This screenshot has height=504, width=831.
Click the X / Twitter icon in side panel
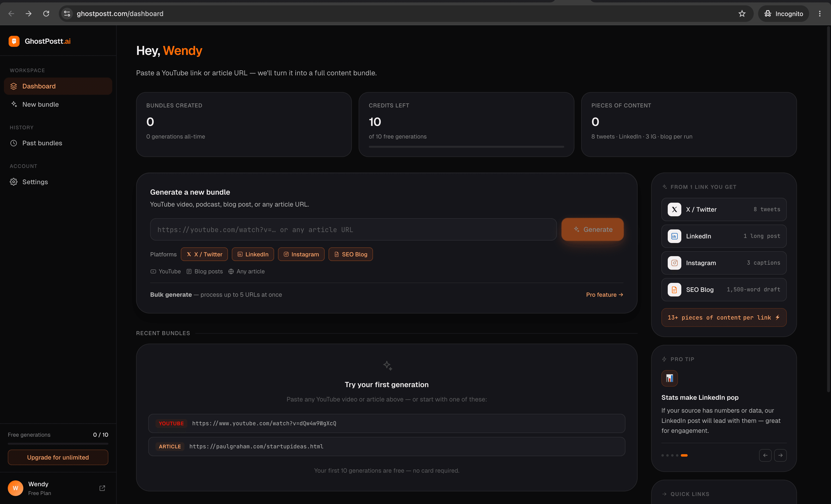pos(674,209)
